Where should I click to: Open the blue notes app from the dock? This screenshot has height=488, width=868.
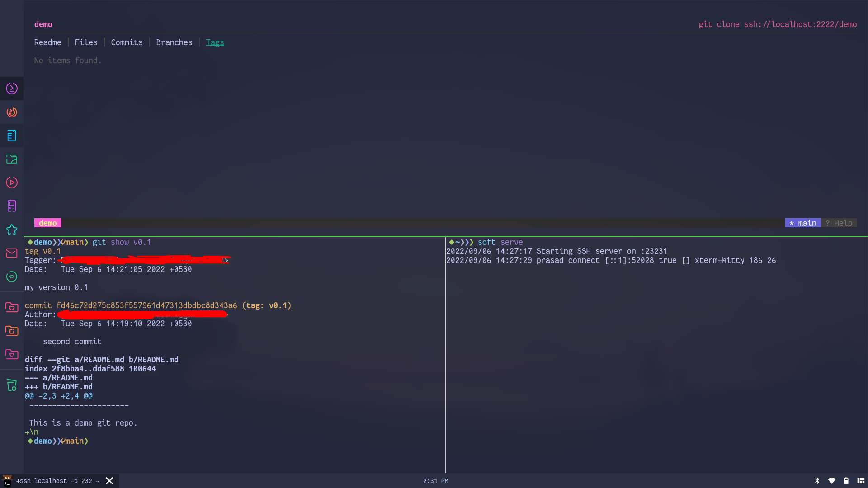12,136
